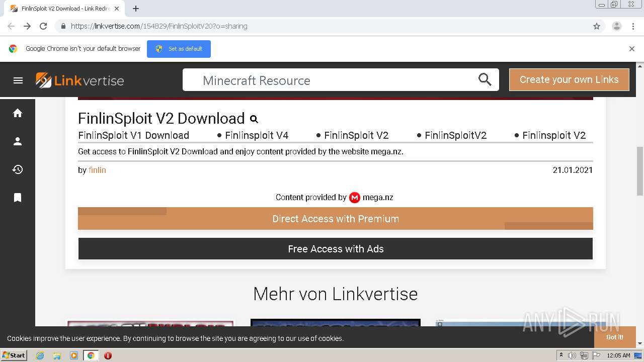View site info lock icon
644x362 pixels.
coord(63,26)
